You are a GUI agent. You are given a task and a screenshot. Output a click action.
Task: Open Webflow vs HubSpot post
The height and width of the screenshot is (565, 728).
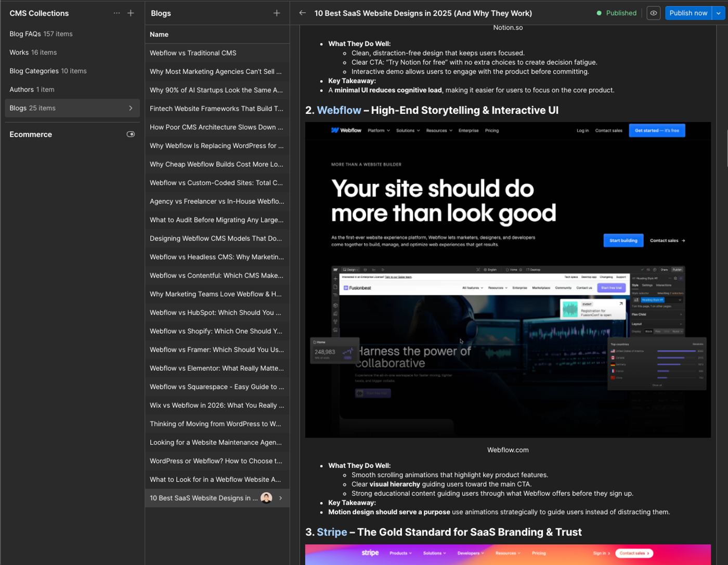pos(217,312)
